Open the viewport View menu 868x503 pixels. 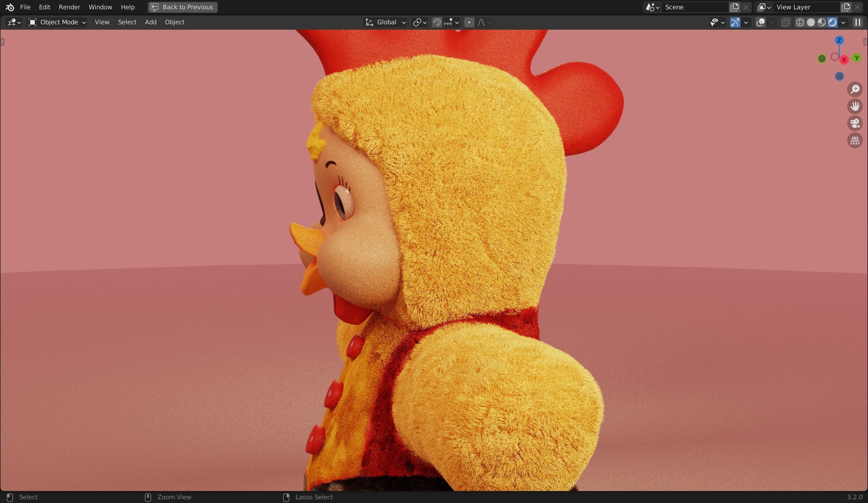[102, 22]
